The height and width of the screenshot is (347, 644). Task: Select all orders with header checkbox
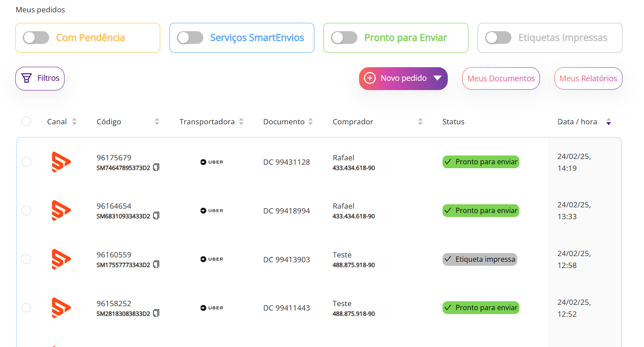(x=26, y=121)
